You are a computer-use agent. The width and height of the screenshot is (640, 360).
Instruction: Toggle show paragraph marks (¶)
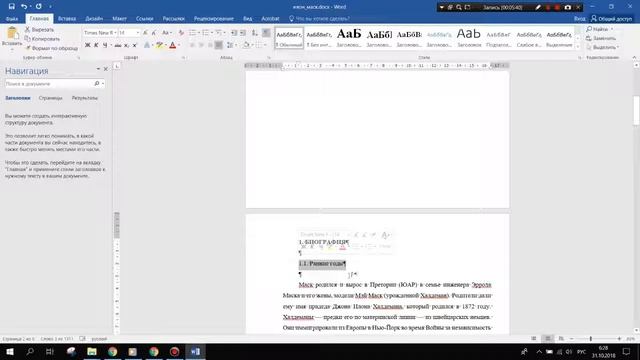(266, 33)
